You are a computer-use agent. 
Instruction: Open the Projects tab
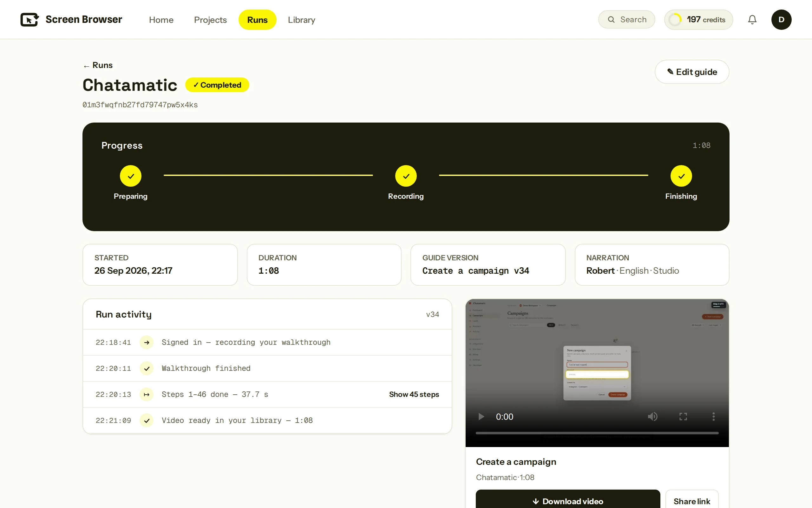(x=210, y=20)
